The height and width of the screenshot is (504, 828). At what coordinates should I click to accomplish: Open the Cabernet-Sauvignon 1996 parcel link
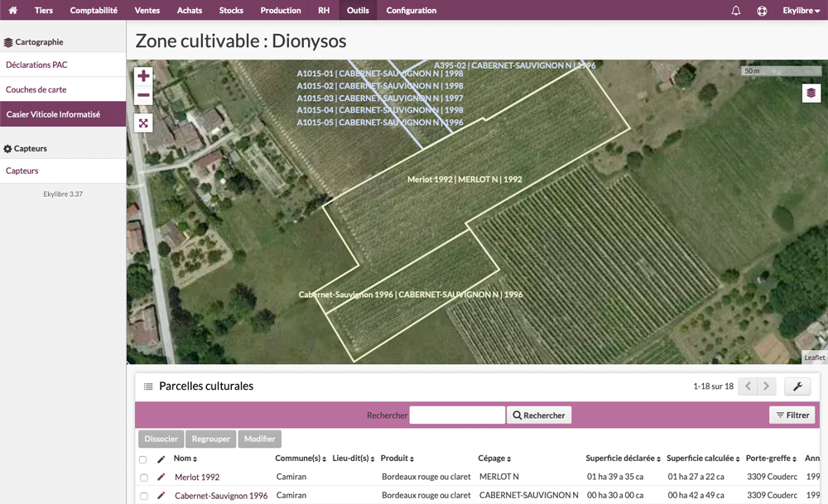(221, 496)
